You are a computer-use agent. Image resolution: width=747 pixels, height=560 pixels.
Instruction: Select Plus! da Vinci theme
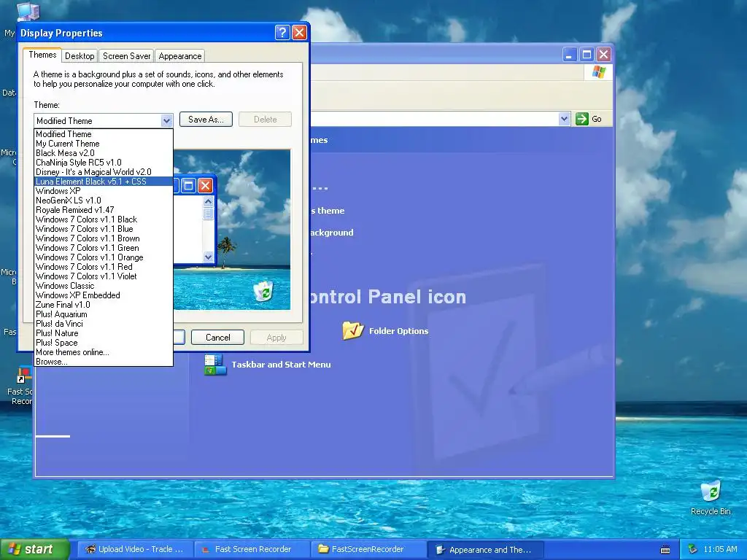point(104,324)
